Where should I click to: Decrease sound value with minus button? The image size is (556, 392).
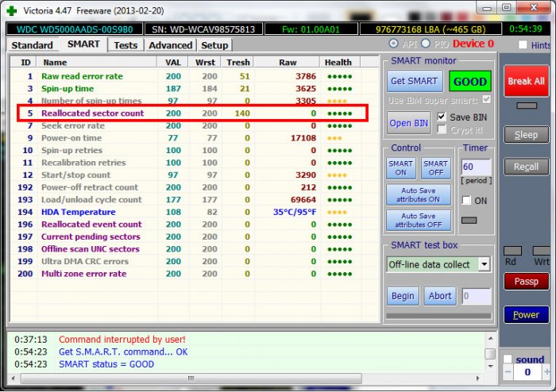508,372
